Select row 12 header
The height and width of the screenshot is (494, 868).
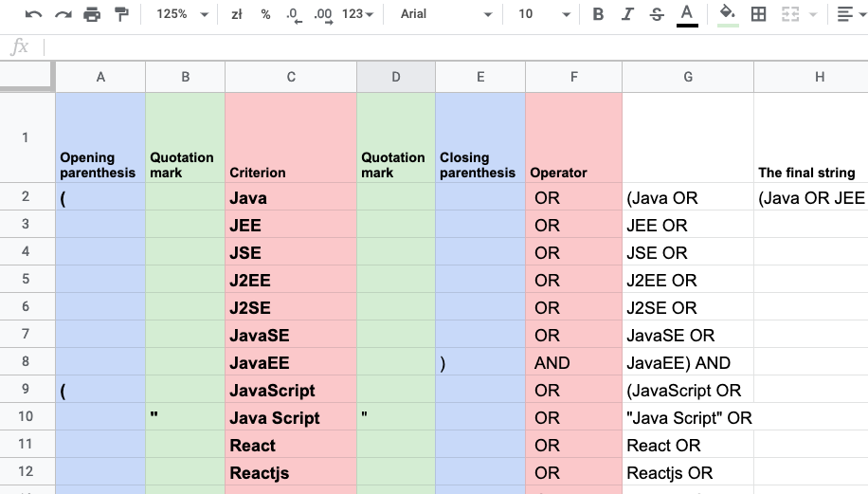(27, 471)
